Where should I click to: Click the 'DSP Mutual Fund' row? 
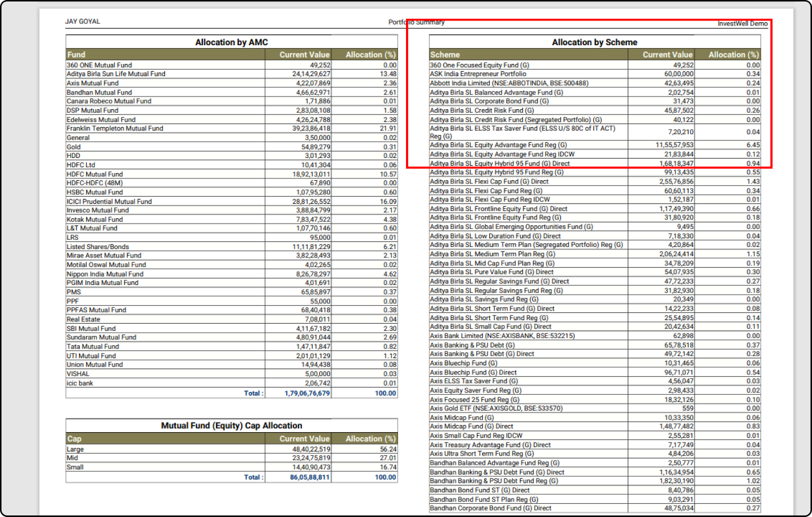(x=231, y=110)
